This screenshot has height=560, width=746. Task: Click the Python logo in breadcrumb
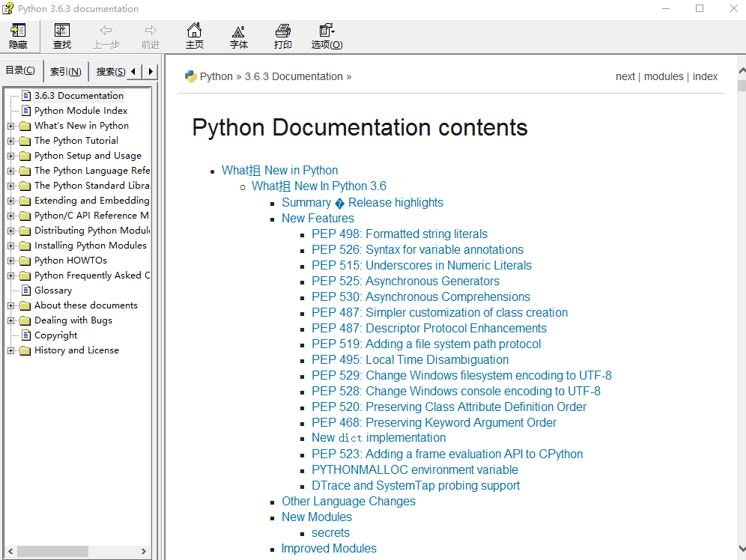pos(190,76)
